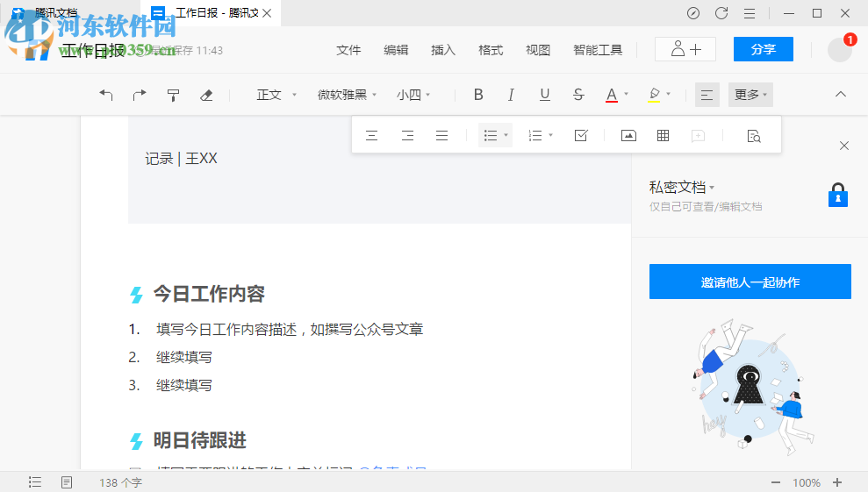This screenshot has height=492, width=868.
Task: Insert a checkbox task item
Action: [x=581, y=136]
